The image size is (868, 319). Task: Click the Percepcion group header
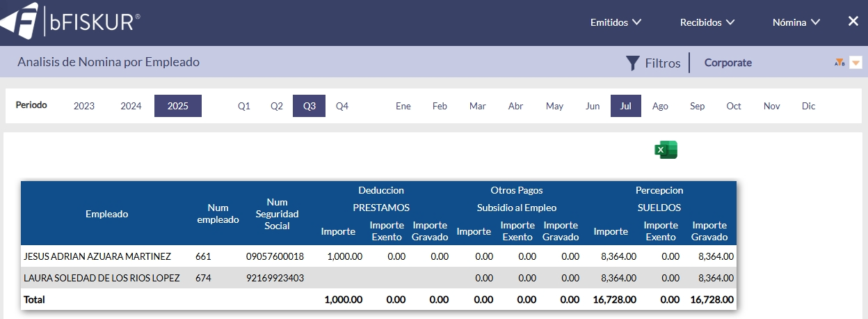[x=659, y=190]
